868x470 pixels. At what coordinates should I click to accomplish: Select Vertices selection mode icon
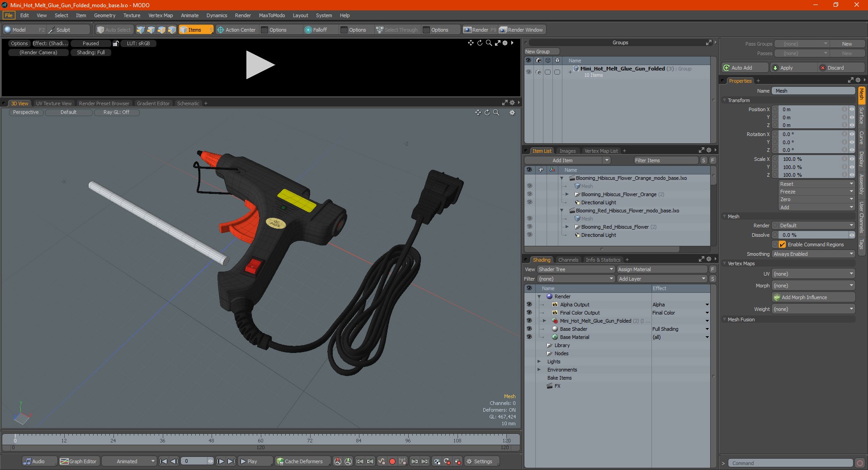point(141,30)
